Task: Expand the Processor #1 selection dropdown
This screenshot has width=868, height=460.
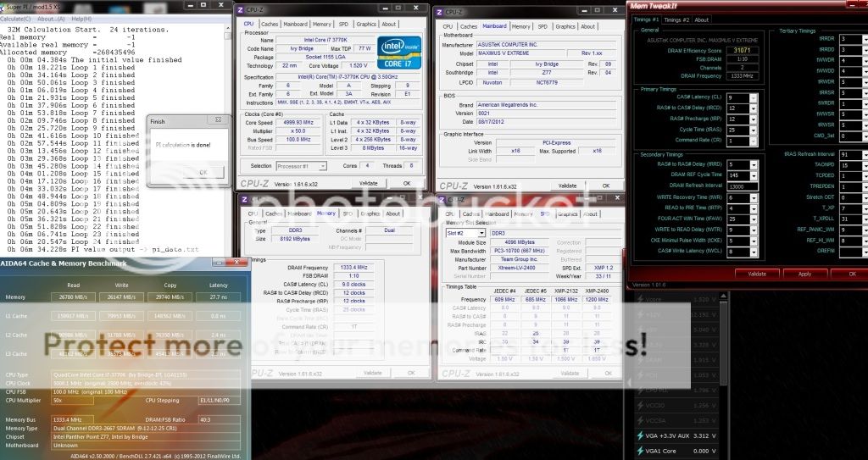Action: [323, 166]
